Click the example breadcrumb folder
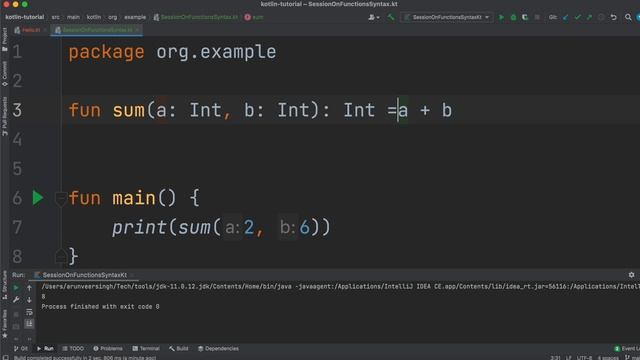The width and height of the screenshot is (640, 360). 135,17
